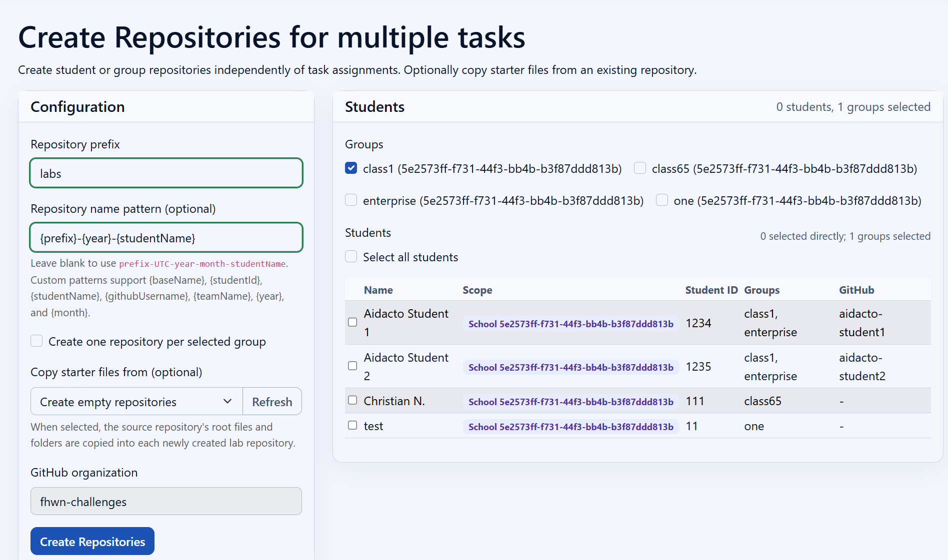Screen dimensions: 948x560
Task: Check the class65 group checkbox
Action: [x=640, y=168]
